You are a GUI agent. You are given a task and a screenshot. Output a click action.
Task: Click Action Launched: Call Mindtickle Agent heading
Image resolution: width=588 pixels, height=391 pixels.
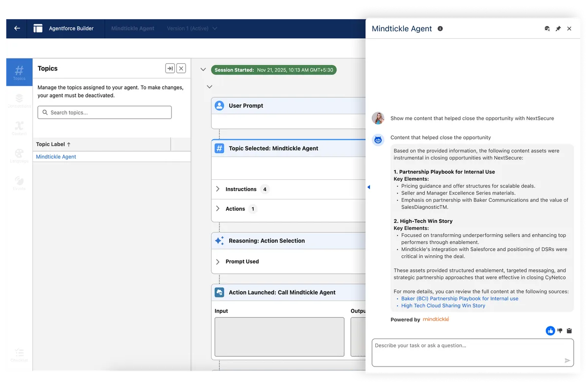pos(282,293)
